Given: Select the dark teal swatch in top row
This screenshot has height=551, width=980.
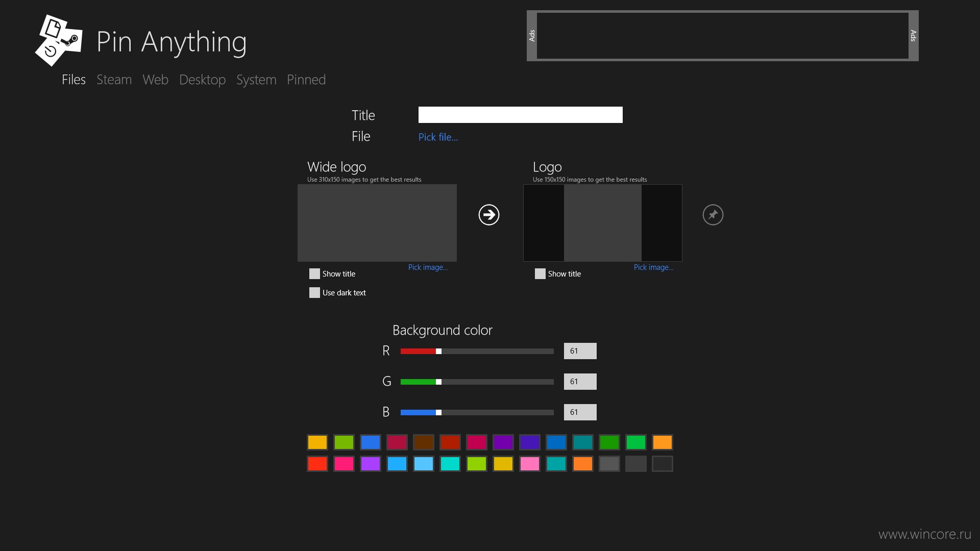Looking at the screenshot, I should point(583,442).
